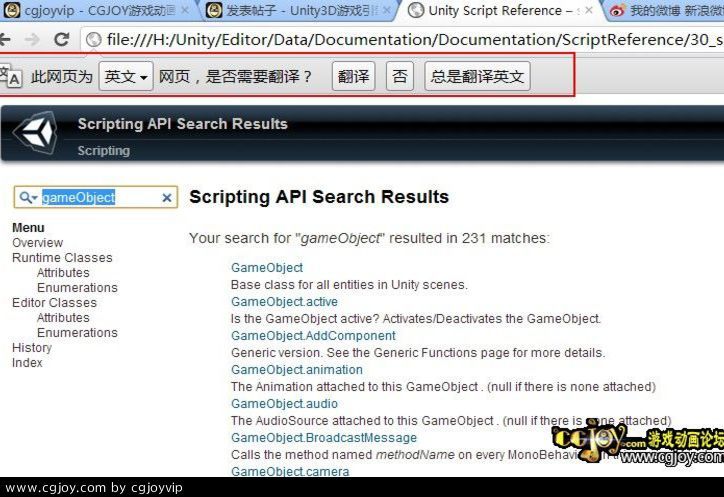724x497 pixels.
Task: Open Enumerations under Editor Classes
Action: point(77,333)
